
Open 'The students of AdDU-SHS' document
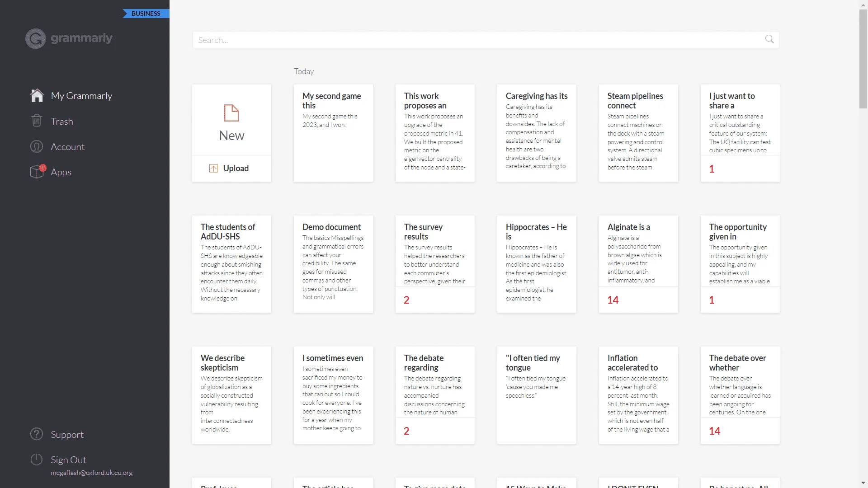pos(231,264)
